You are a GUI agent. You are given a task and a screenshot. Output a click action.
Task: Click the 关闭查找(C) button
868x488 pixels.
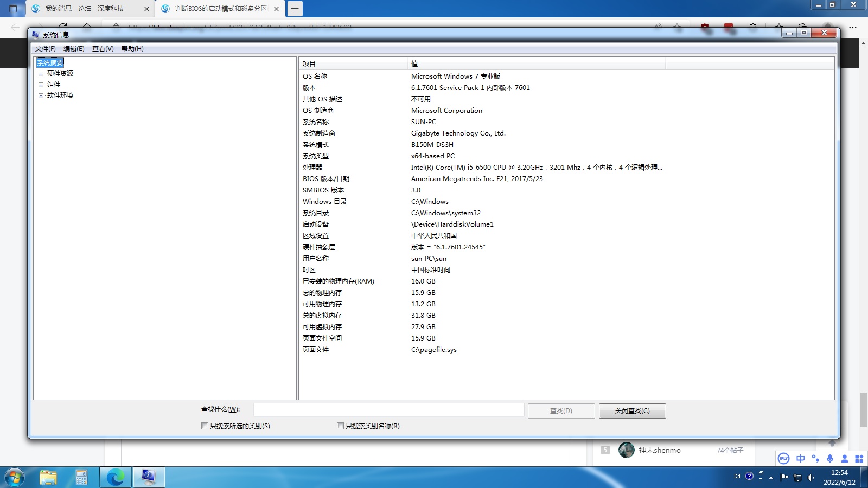pos(632,411)
